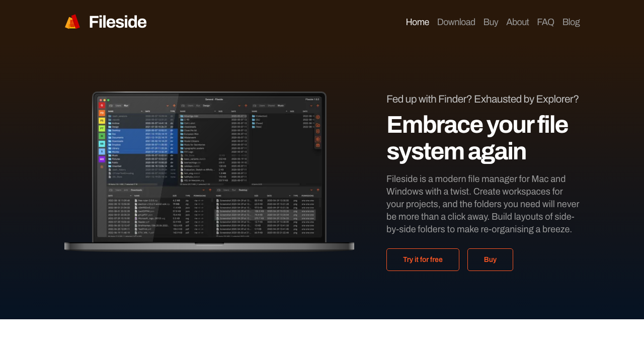This screenshot has height=362, width=644.
Task: Open the path dropdown chevron in the left pane
Action: [x=168, y=106]
